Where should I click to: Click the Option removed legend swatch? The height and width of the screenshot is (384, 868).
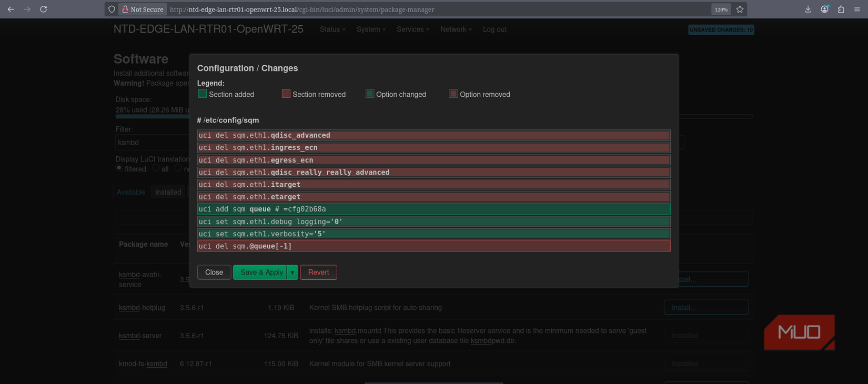(453, 94)
